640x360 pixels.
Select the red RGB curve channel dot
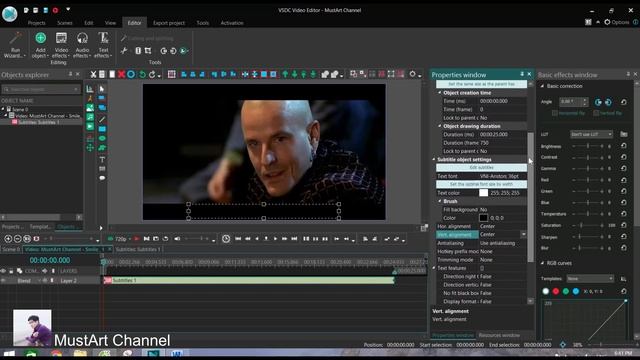556,291
